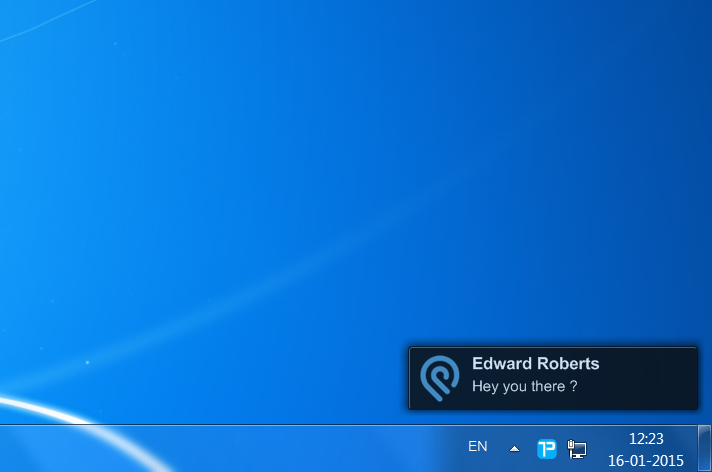Image resolution: width=712 pixels, height=472 pixels.
Task: Click the network connection tray icon
Action: pyautogui.click(x=577, y=449)
